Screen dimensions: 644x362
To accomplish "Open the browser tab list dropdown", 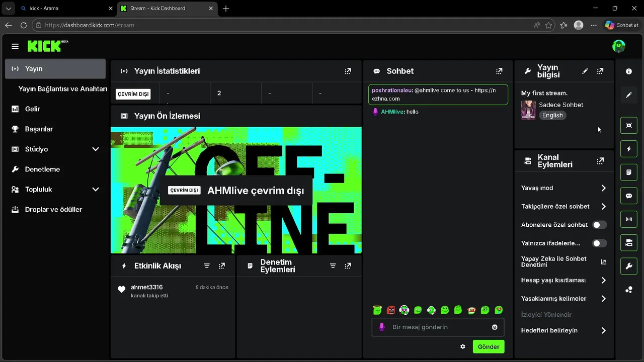I will pos(8,9).
